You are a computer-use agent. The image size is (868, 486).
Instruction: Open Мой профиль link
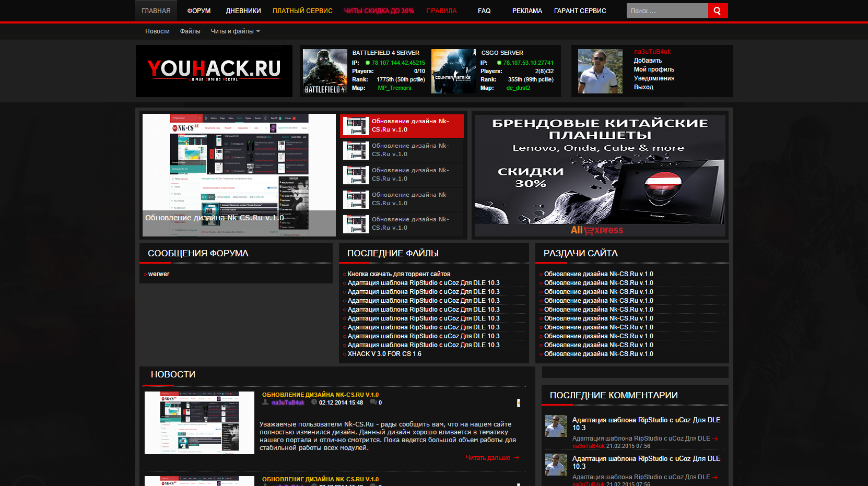pos(654,69)
